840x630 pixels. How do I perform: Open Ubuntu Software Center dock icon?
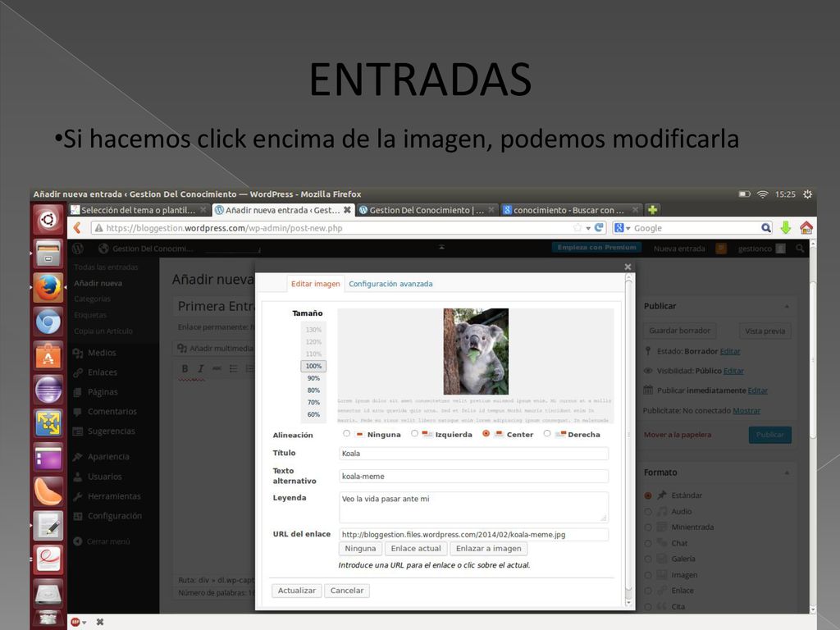click(48, 356)
